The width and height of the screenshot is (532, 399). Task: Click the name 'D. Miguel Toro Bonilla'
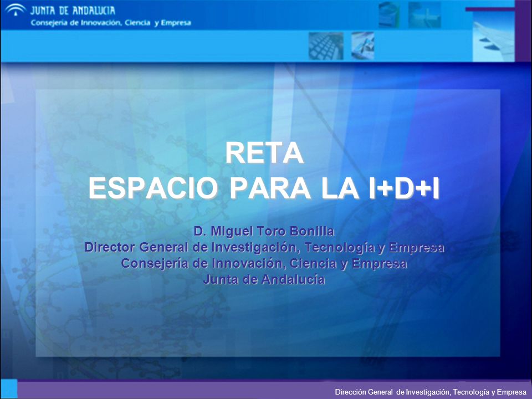[x=264, y=232]
